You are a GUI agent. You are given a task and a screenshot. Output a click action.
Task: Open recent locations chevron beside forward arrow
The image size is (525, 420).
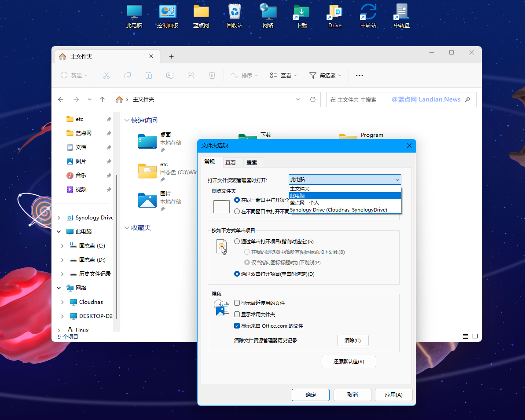tap(89, 99)
